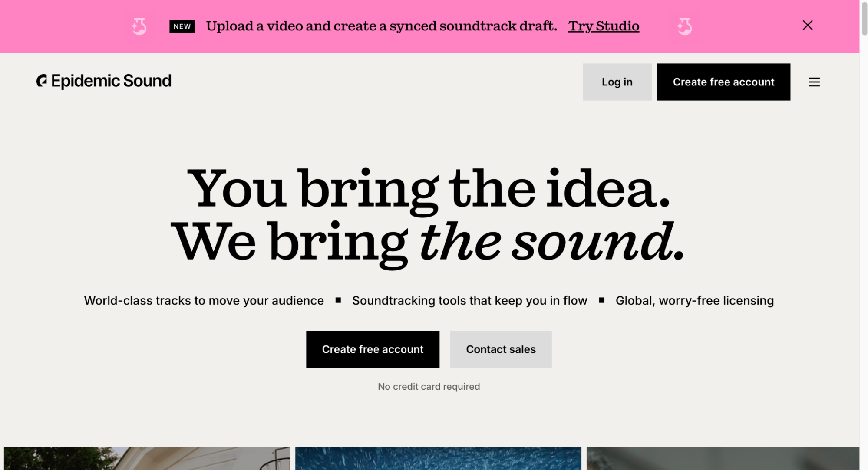Click the right sparkle-flask Studio icon in banner
Image resolution: width=868 pixels, height=470 pixels.
(684, 26)
